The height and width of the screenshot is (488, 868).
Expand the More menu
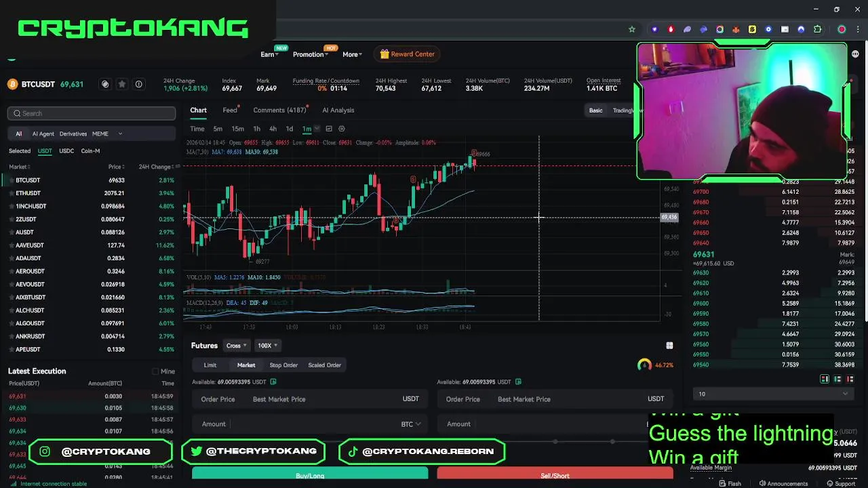352,54
